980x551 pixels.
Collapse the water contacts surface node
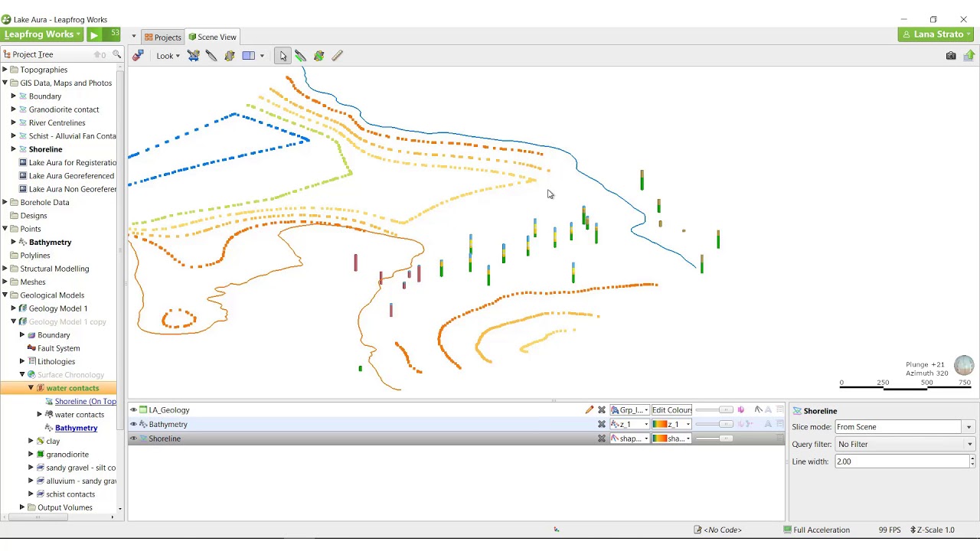tap(31, 388)
